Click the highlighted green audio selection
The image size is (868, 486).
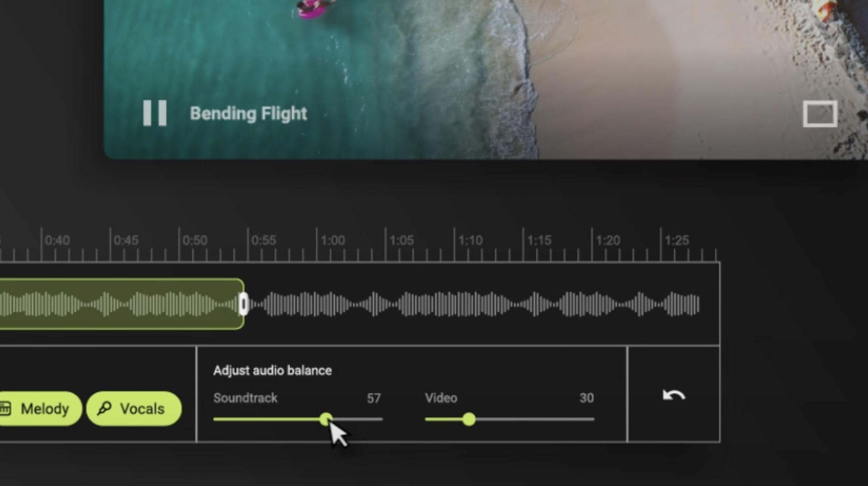(x=121, y=304)
